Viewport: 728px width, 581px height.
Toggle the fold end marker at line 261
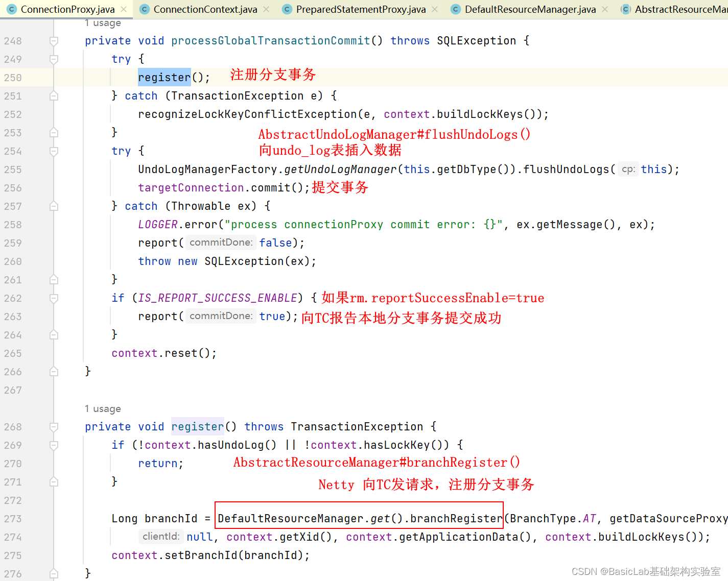click(54, 280)
